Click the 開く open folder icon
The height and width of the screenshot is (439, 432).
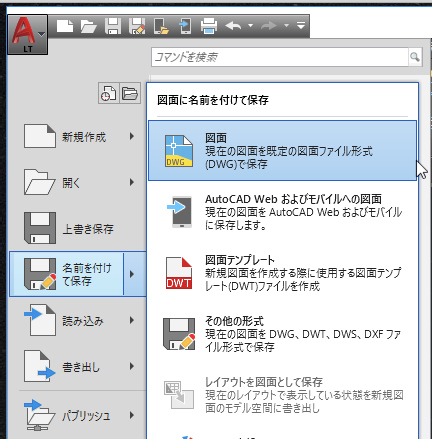(x=39, y=182)
